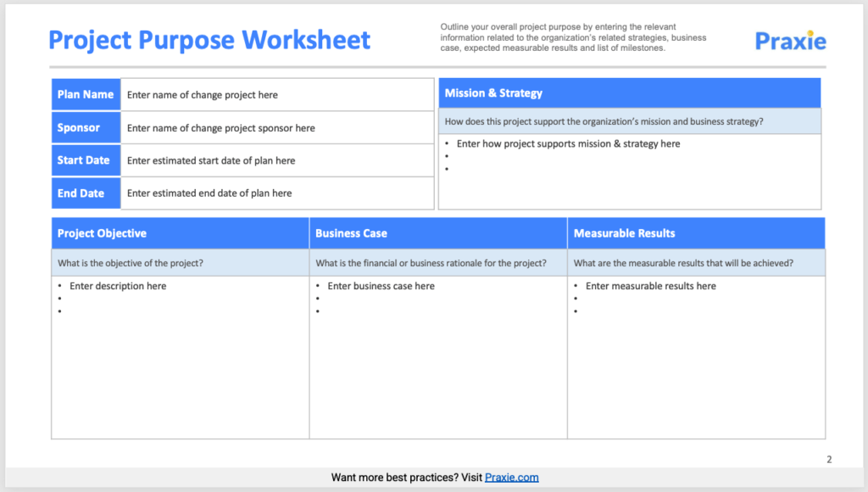Click the End Date label cell
Image resolution: width=868 pixels, height=492 pixels.
point(86,193)
